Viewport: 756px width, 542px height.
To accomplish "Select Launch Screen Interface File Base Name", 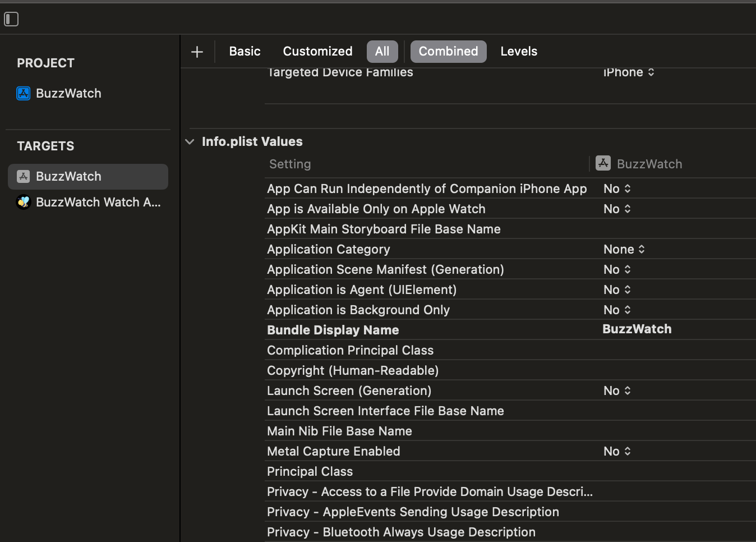I will coord(385,411).
